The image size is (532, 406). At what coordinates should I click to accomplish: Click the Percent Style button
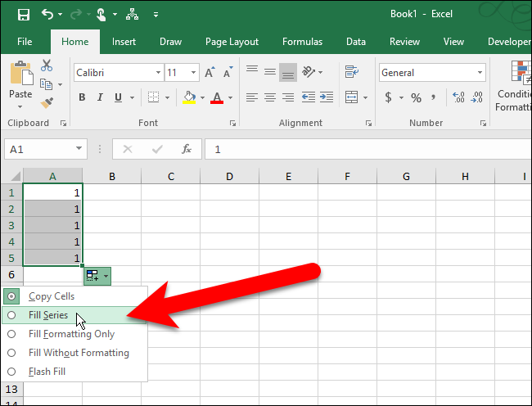point(416,98)
